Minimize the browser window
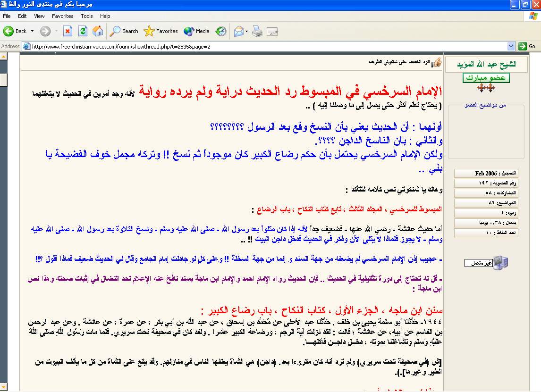Image resolution: width=541 pixels, height=392 pixels. click(x=515, y=5)
